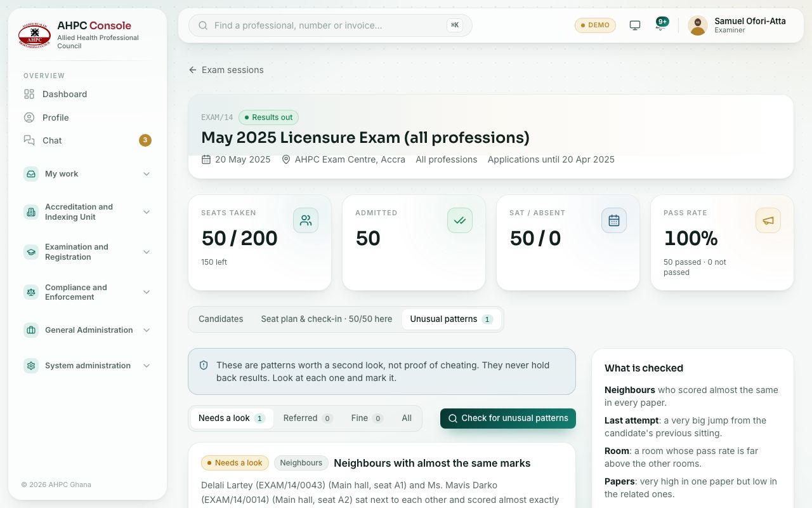Expand the My work section chevron
This screenshot has width=812, height=508.
[147, 174]
